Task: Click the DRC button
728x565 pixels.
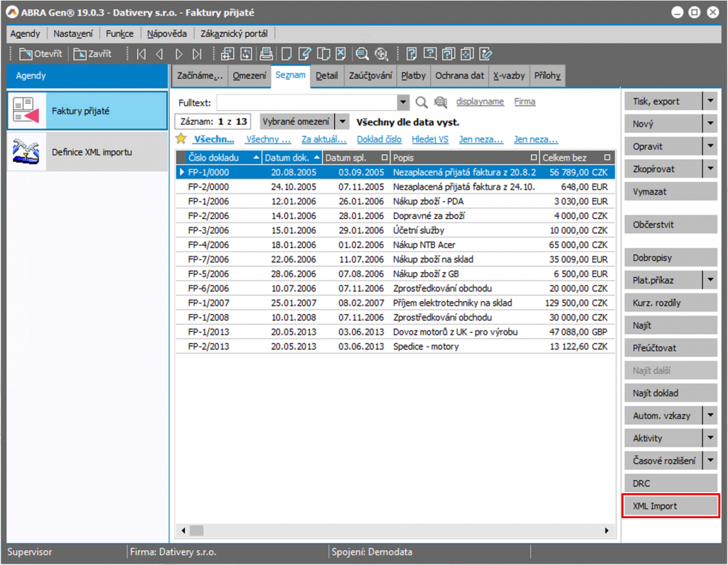Action: (x=671, y=483)
